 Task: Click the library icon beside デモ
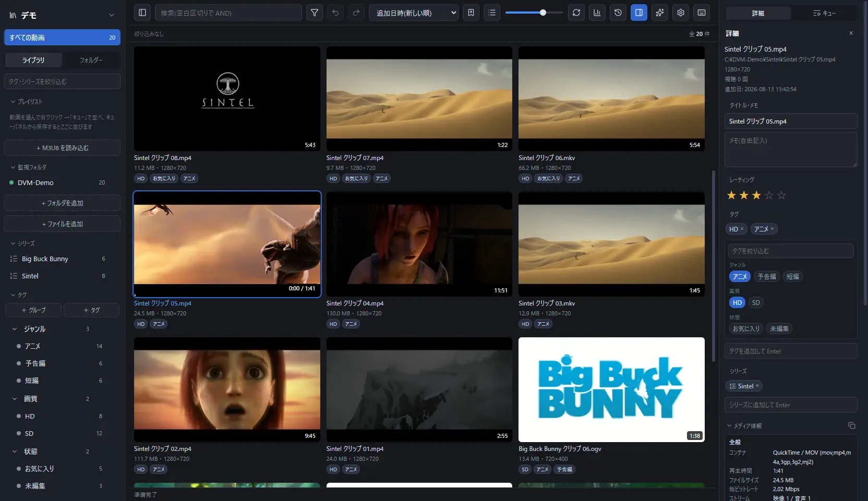(x=13, y=16)
